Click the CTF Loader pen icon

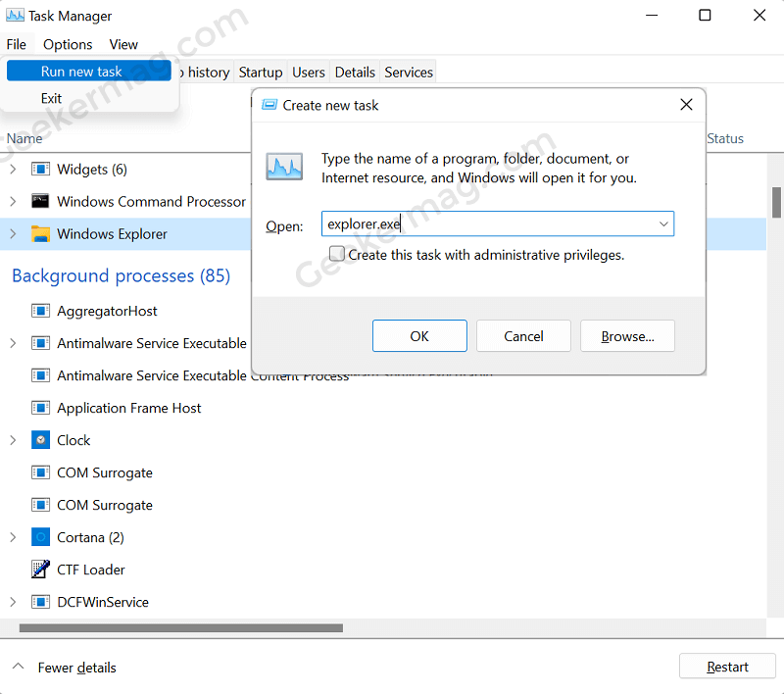click(40, 569)
